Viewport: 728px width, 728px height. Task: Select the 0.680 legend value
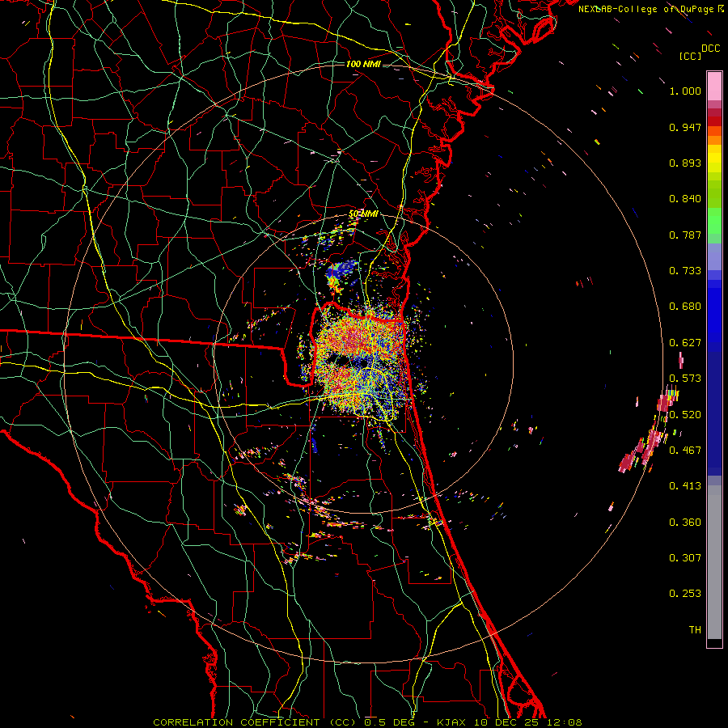pyautogui.click(x=685, y=307)
